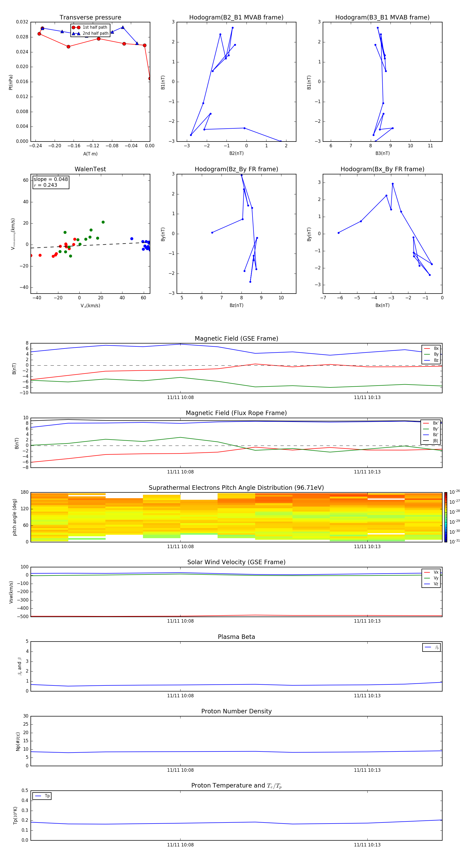Click the 'pitch angle (deg)' axis label
The height and width of the screenshot is (868, 473).
[14, 517]
